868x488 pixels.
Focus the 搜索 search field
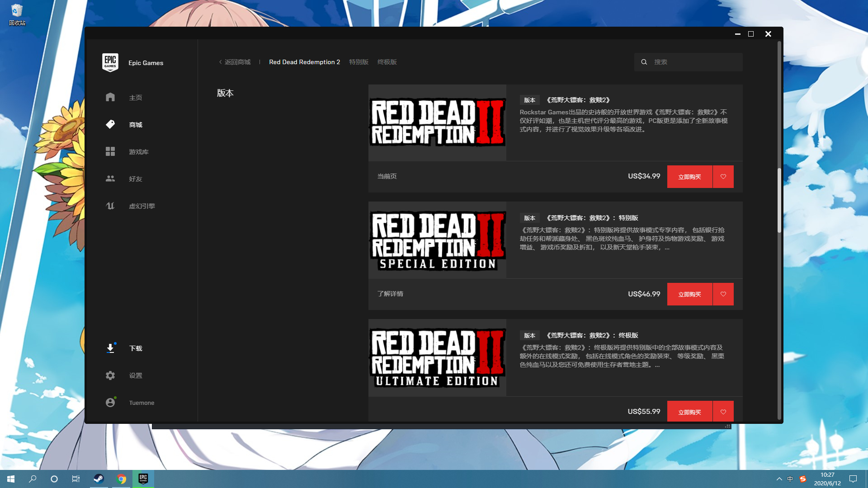(689, 62)
